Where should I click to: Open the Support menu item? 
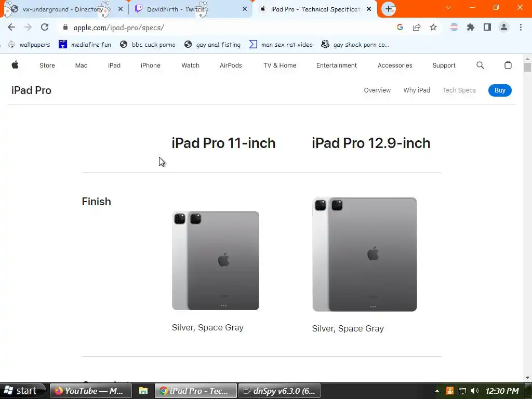coord(444,65)
